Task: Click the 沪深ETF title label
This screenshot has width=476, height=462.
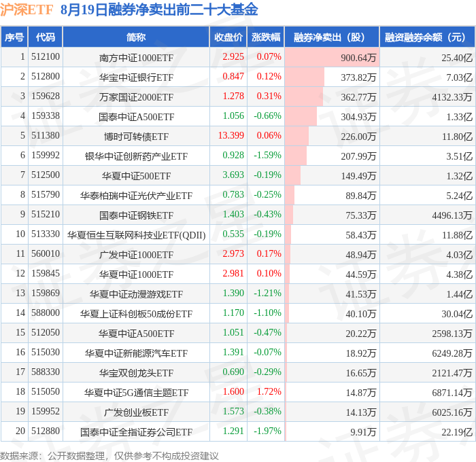Action: (x=27, y=10)
